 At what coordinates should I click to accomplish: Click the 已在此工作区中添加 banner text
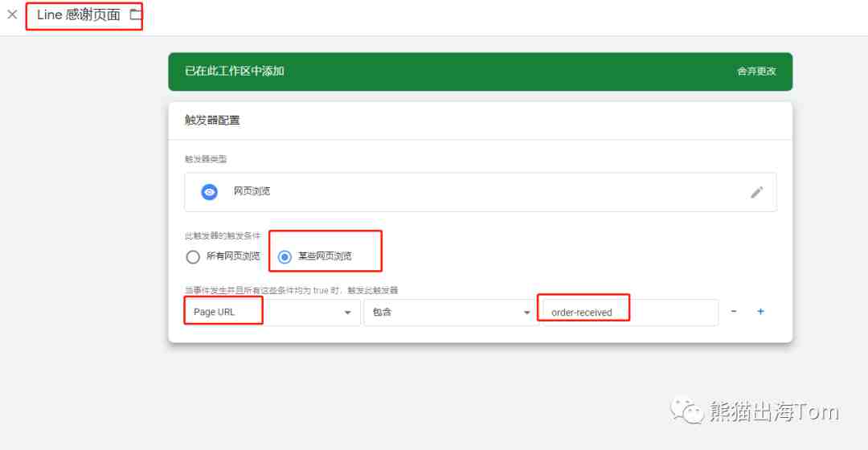pyautogui.click(x=235, y=72)
